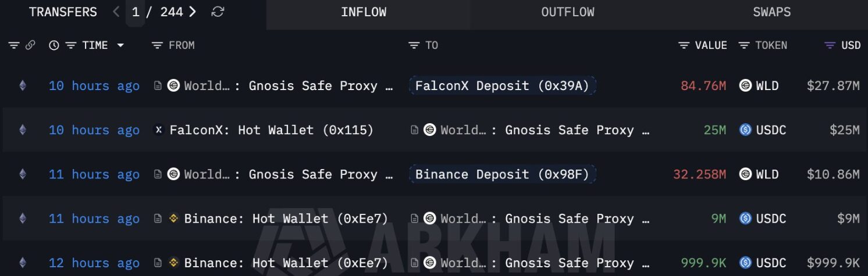Viewport: 868px width, 276px height.
Task: Select the INFLOW tab
Action: click(x=364, y=12)
